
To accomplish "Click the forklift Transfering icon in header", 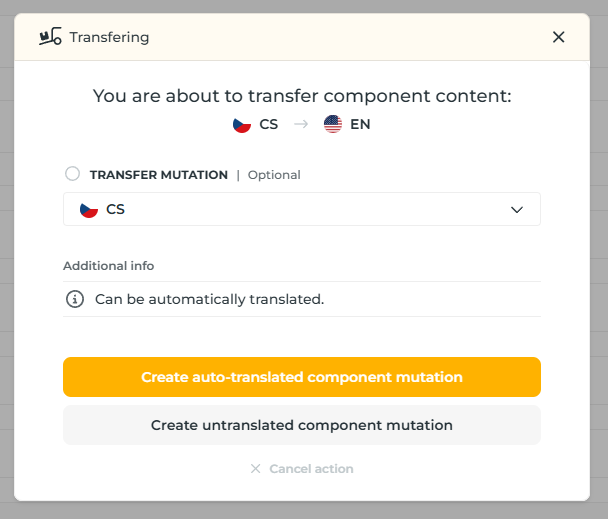I will 49,37.
